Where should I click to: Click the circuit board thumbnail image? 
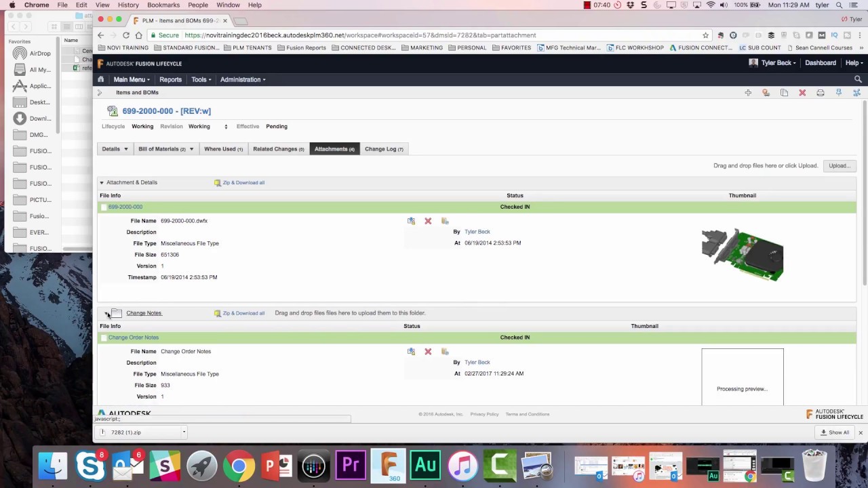coord(742,255)
